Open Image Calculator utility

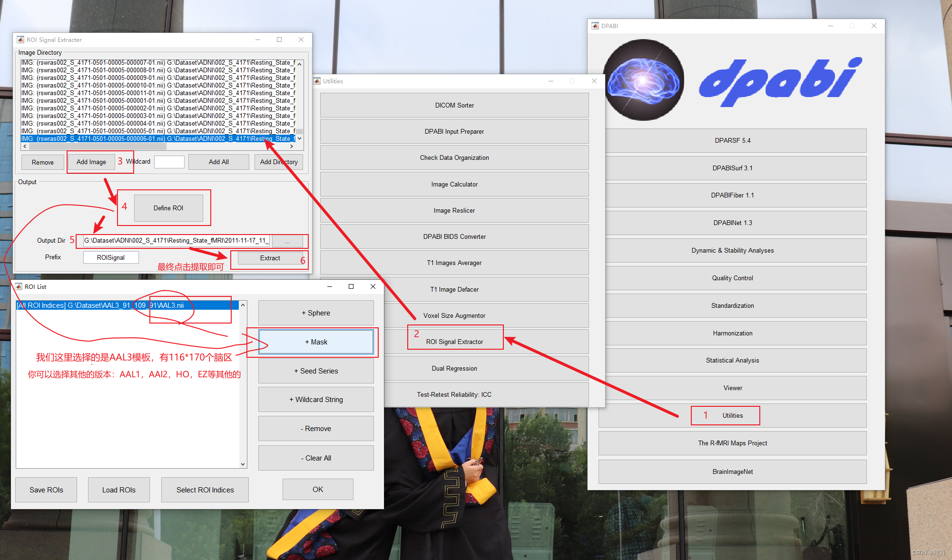coord(454,184)
